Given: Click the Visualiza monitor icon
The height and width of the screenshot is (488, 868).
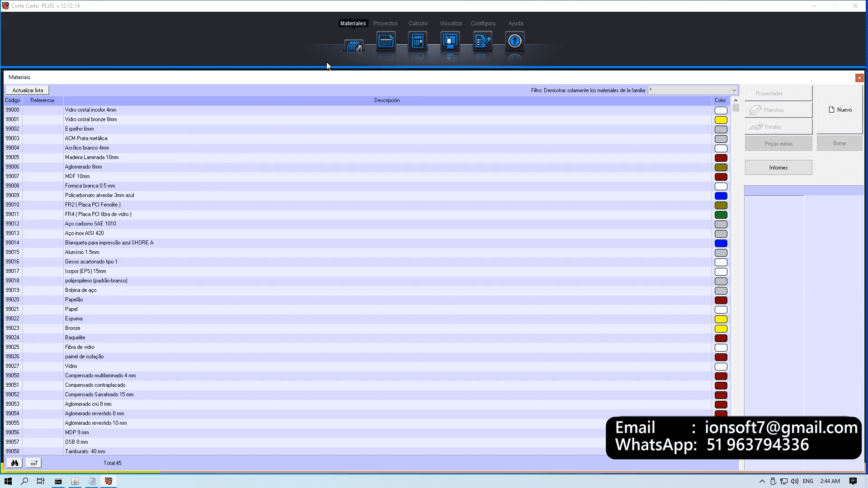Looking at the screenshot, I should (x=450, y=42).
